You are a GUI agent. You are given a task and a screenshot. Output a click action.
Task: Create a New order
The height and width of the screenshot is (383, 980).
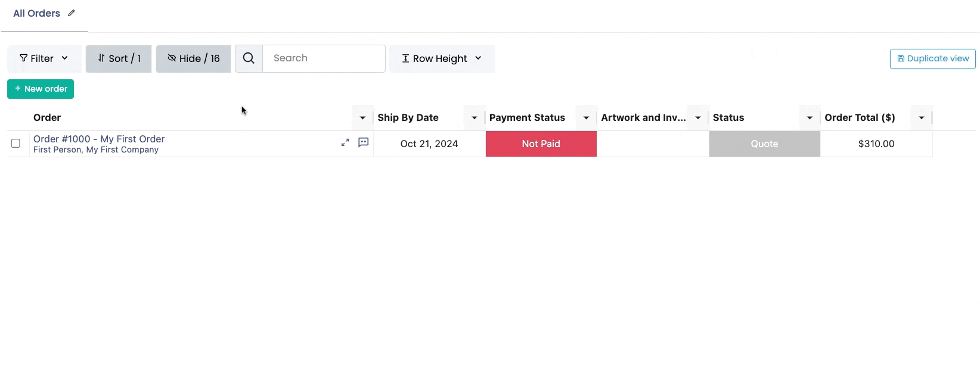pyautogui.click(x=41, y=89)
